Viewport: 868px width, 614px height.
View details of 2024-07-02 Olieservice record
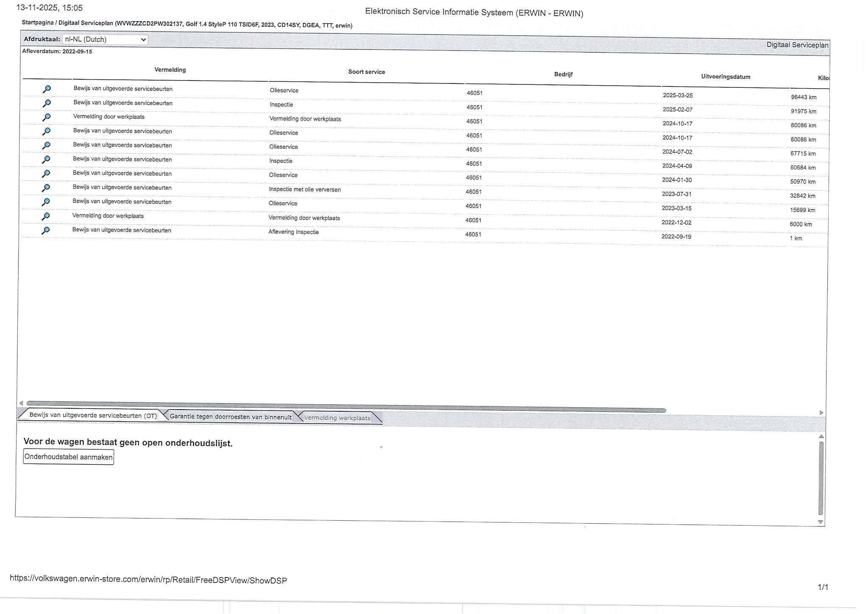point(47,145)
